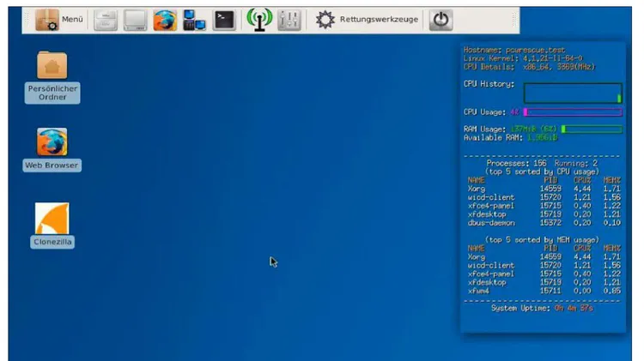Click the System Uptime value
Screen dimensions: 644x361
(574, 308)
